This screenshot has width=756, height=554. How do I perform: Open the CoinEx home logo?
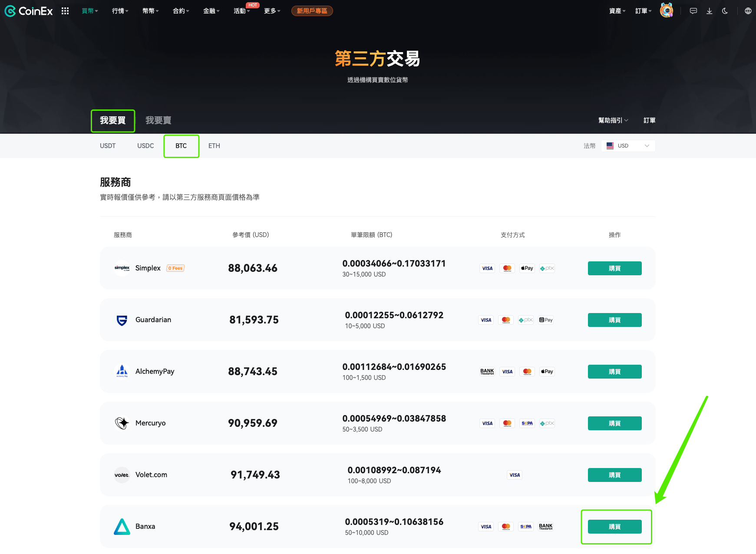[29, 11]
